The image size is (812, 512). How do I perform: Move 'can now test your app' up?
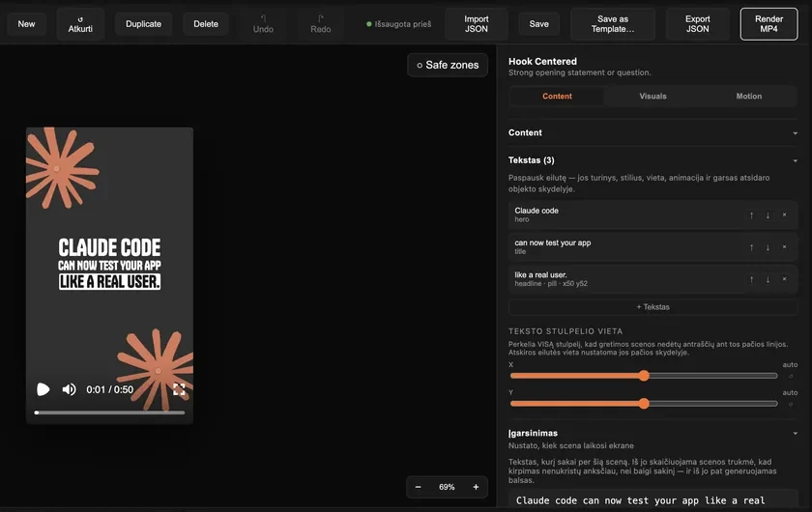(751, 247)
